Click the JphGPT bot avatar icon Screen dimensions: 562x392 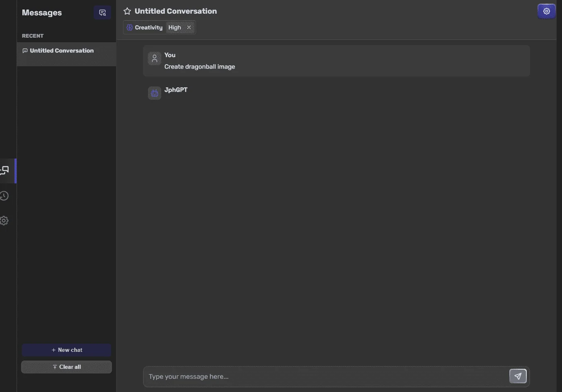pos(155,93)
